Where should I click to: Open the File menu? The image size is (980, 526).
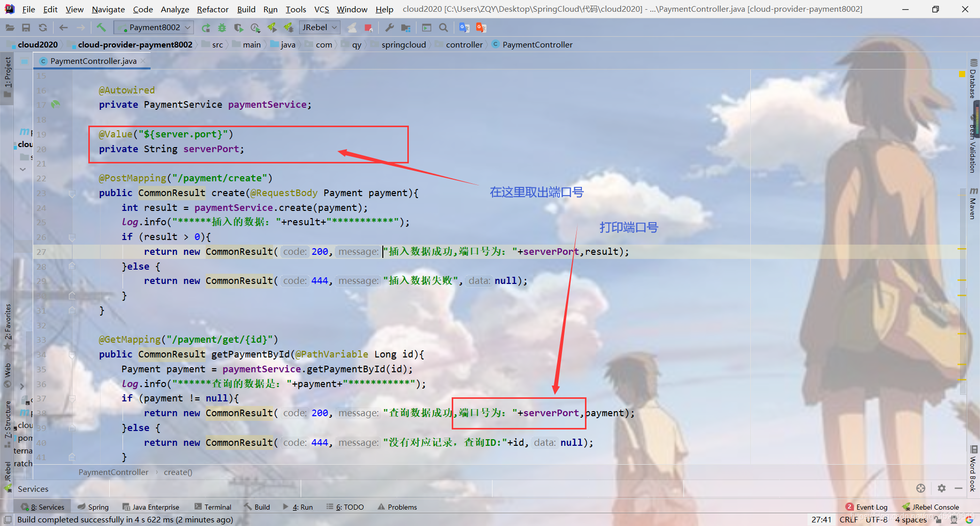click(29, 9)
